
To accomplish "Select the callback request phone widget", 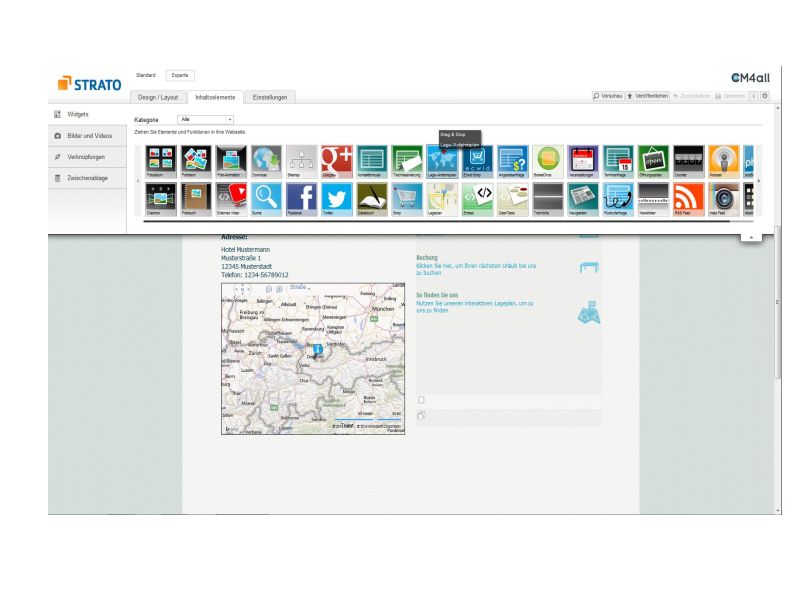I will [618, 199].
